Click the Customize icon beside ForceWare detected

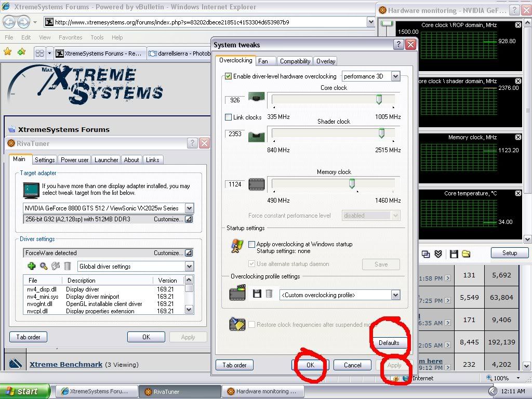tap(188, 253)
